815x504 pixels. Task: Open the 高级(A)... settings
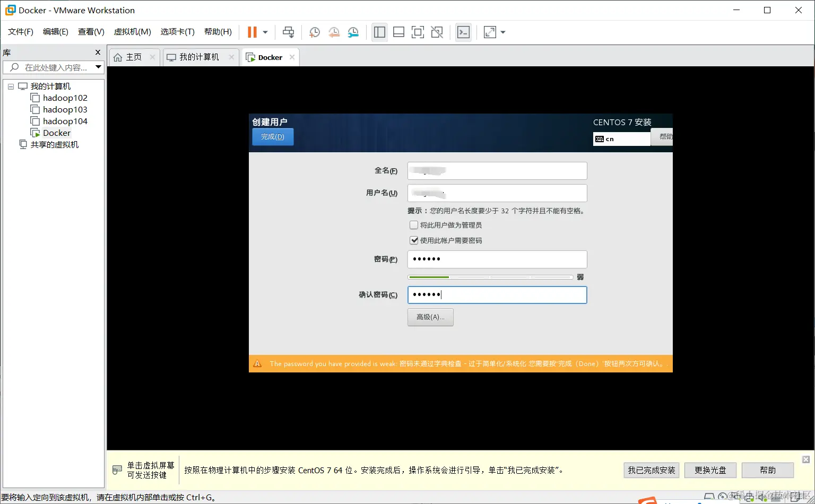(430, 317)
